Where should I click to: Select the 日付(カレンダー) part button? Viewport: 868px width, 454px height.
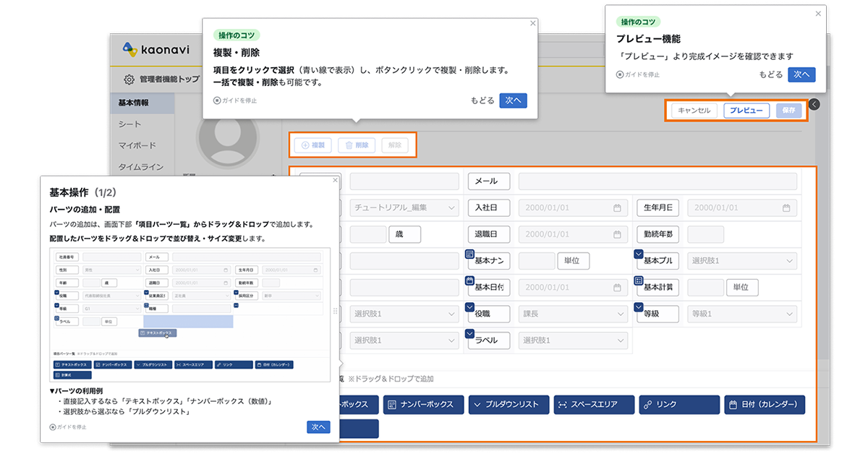pos(765,405)
